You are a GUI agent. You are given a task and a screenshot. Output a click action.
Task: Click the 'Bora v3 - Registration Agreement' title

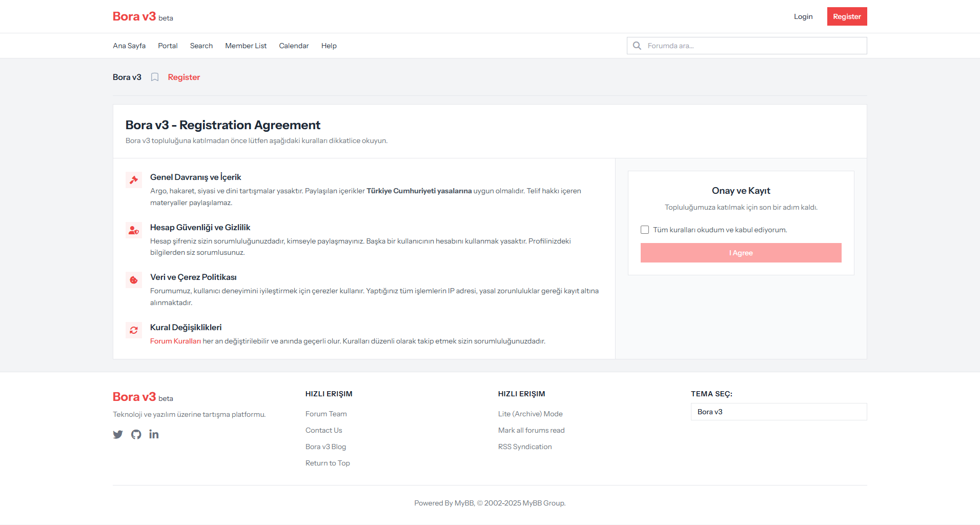click(x=223, y=125)
